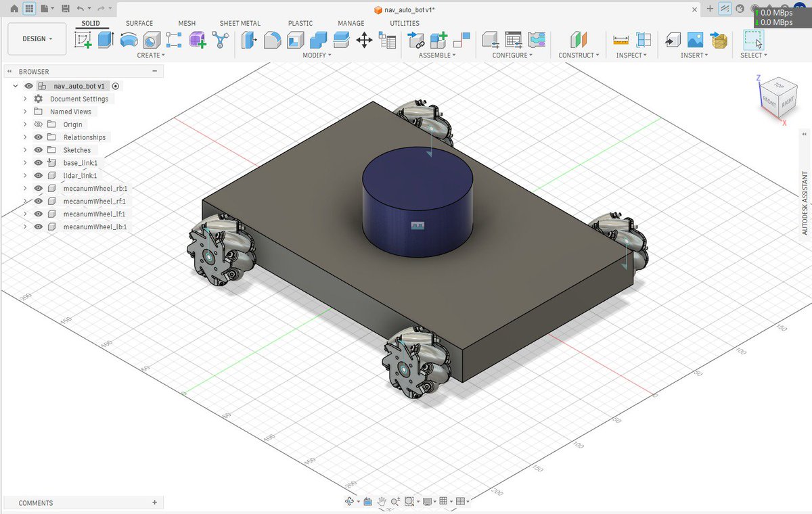Select the Create Sketch tool
This screenshot has width=812, height=514.
coord(83,40)
